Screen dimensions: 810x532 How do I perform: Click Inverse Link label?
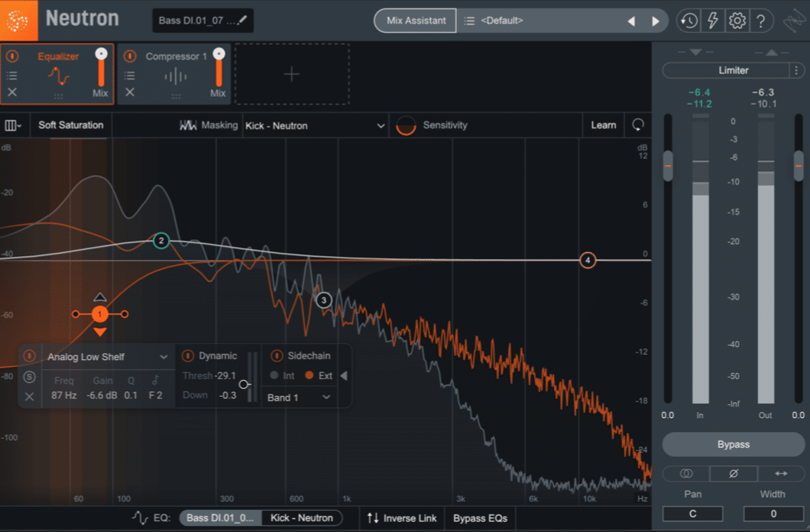coord(410,518)
